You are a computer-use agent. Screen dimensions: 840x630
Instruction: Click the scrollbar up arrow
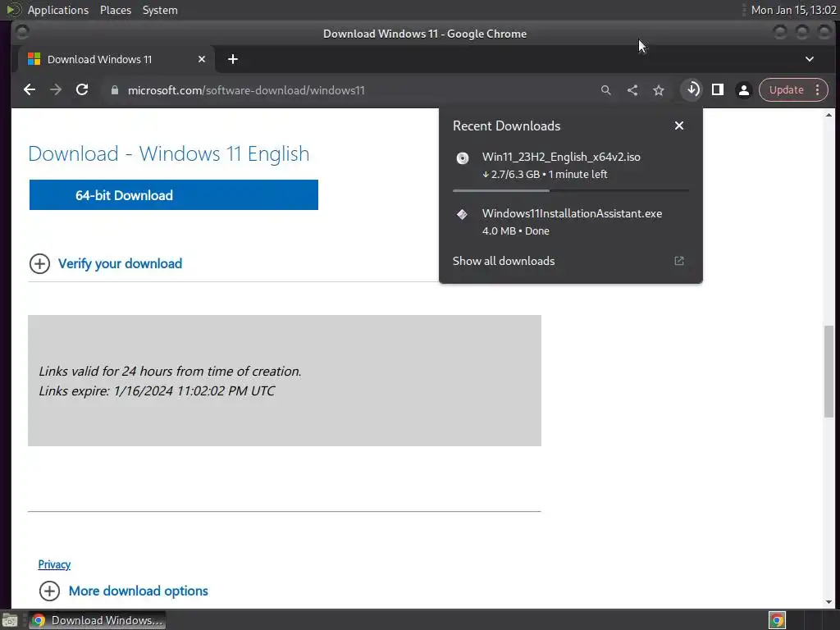(x=829, y=115)
